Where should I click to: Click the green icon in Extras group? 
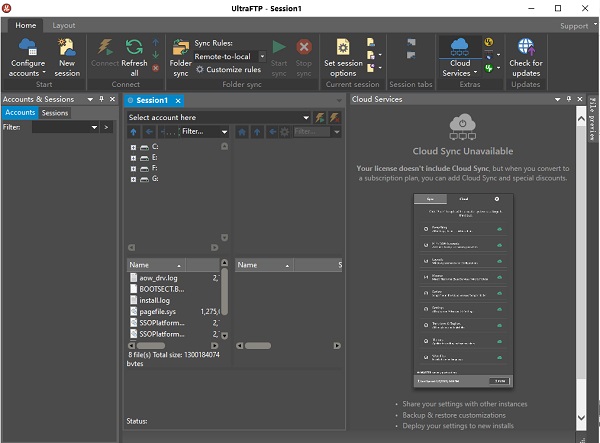point(489,68)
